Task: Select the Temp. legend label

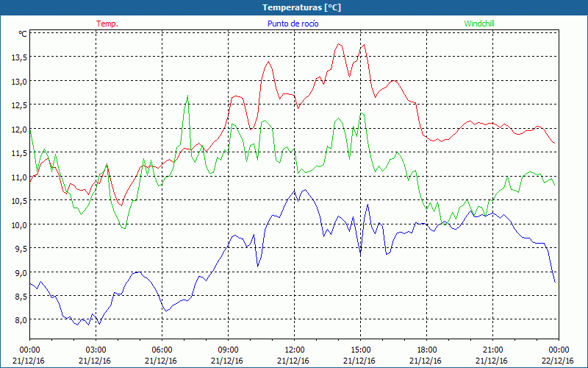Action: (x=107, y=24)
